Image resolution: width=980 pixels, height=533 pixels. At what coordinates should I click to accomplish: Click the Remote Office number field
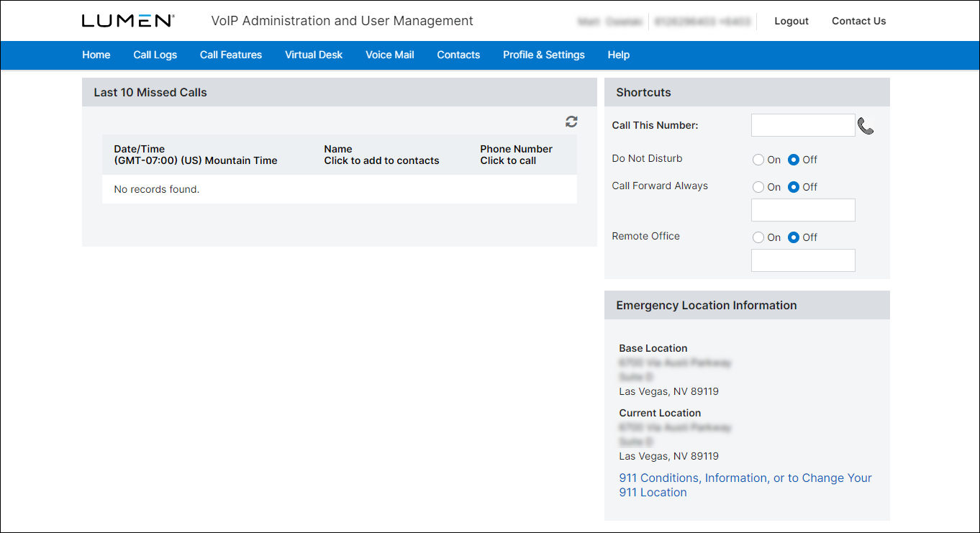coord(802,260)
